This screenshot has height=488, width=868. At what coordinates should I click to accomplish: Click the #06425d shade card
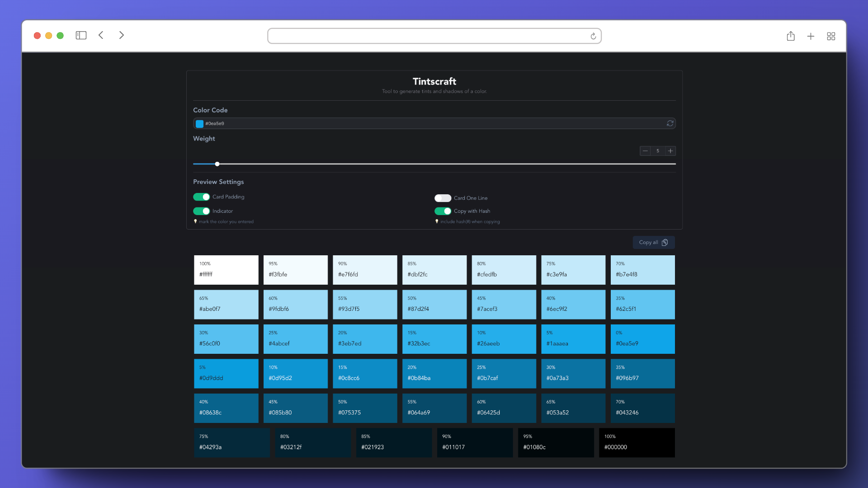tap(504, 408)
